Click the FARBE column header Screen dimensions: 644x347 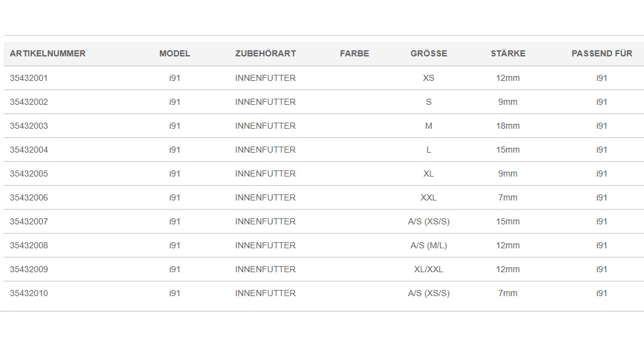[x=355, y=53]
